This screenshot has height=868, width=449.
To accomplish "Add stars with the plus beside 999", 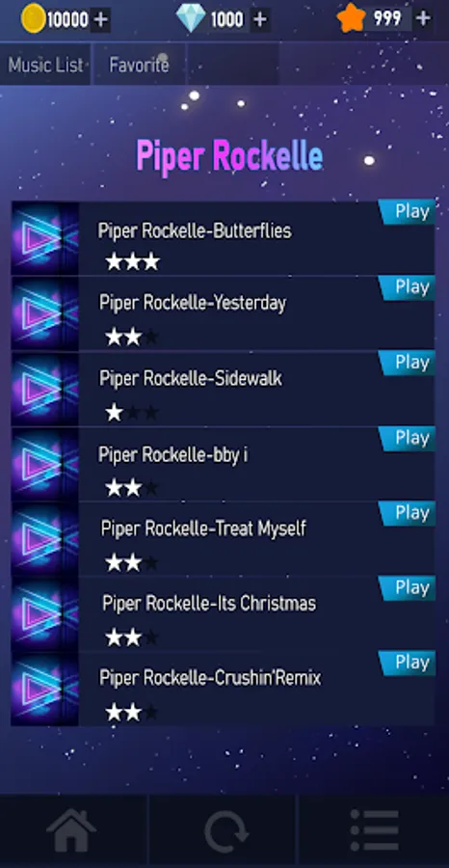I will [x=423, y=19].
